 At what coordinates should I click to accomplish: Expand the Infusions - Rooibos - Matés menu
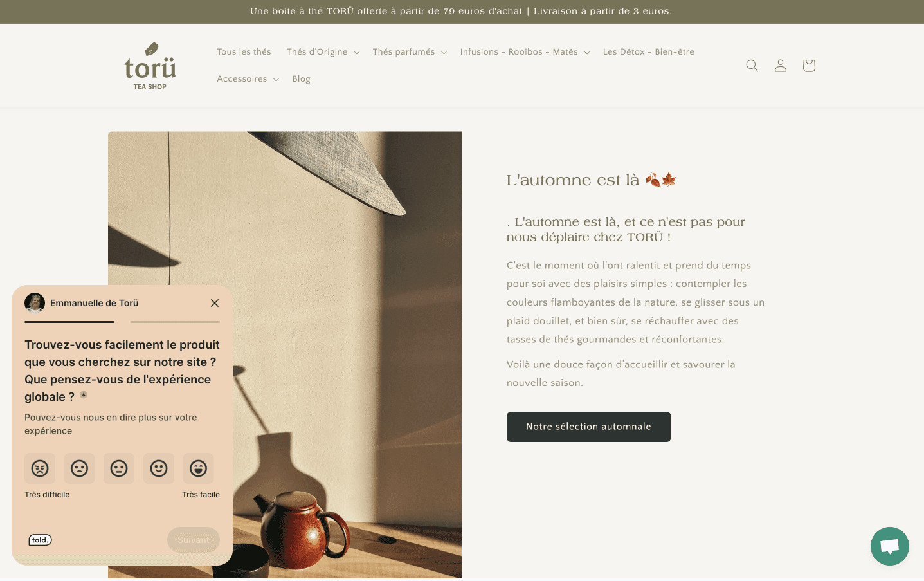click(x=525, y=52)
